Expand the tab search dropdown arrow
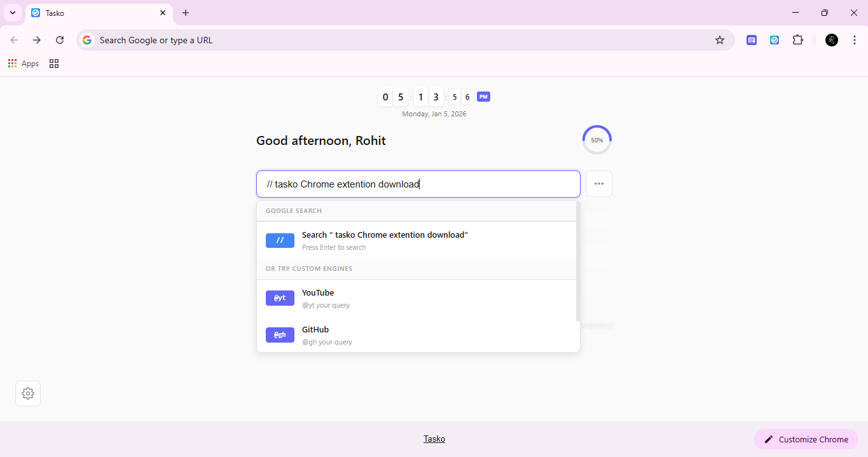The height and width of the screenshot is (457, 868). pyautogui.click(x=13, y=13)
